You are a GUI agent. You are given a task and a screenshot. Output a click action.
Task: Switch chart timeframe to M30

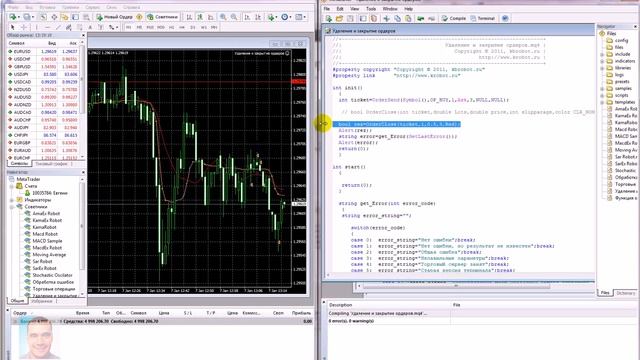tap(161, 27)
